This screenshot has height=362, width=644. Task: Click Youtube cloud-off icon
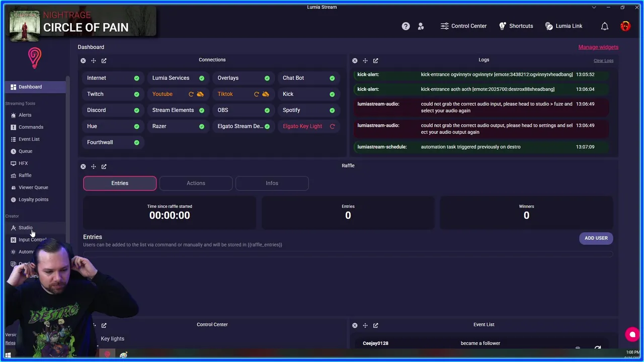[x=200, y=94]
